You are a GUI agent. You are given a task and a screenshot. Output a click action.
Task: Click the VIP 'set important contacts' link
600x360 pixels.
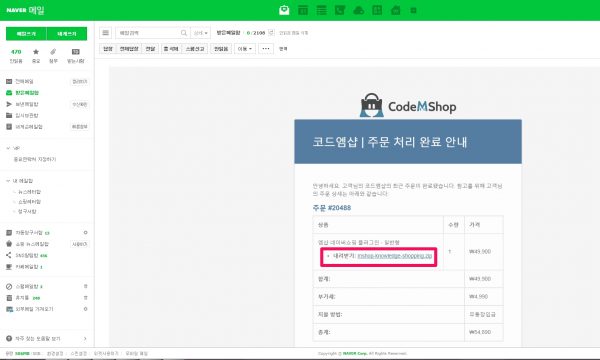click(35, 159)
